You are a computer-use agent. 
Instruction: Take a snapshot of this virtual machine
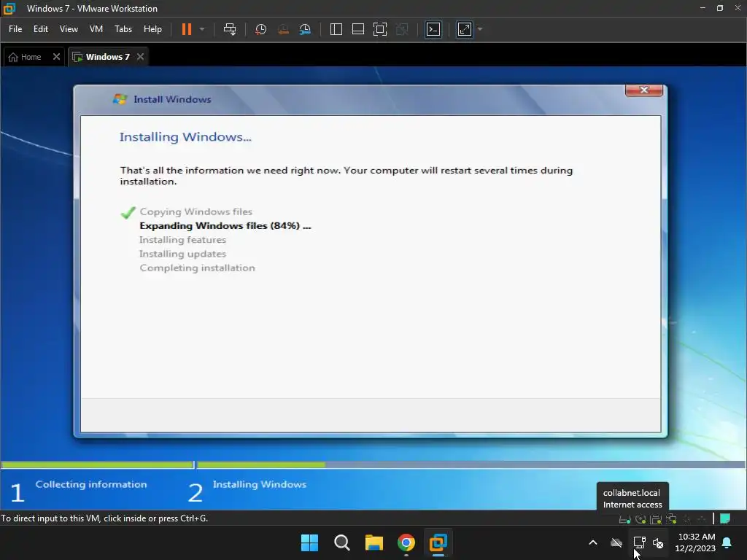coord(260,29)
